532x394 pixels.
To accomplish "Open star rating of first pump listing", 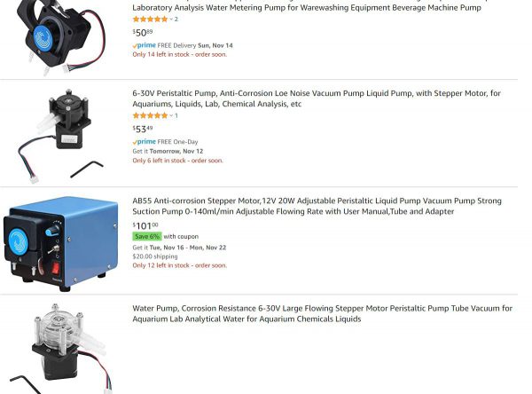I will (150, 19).
